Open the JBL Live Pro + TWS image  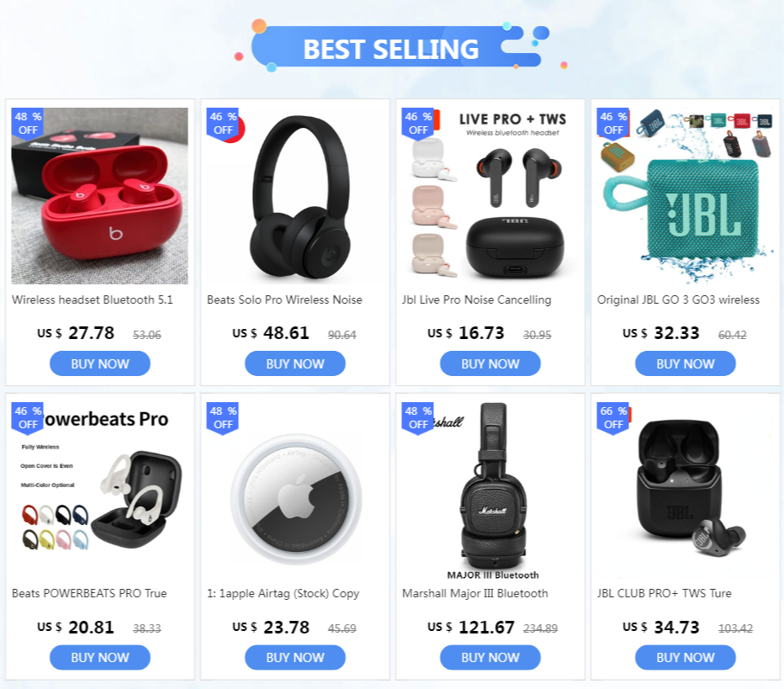pos(490,196)
